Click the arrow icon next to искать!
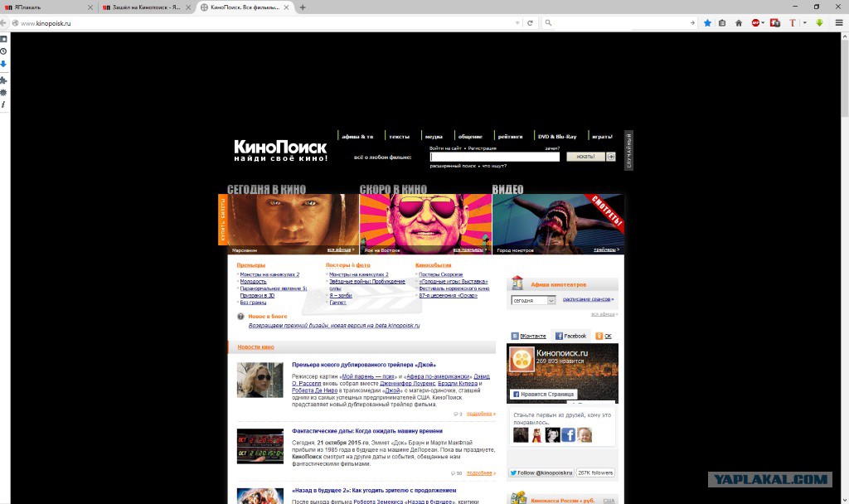849x504 pixels. 611,157
